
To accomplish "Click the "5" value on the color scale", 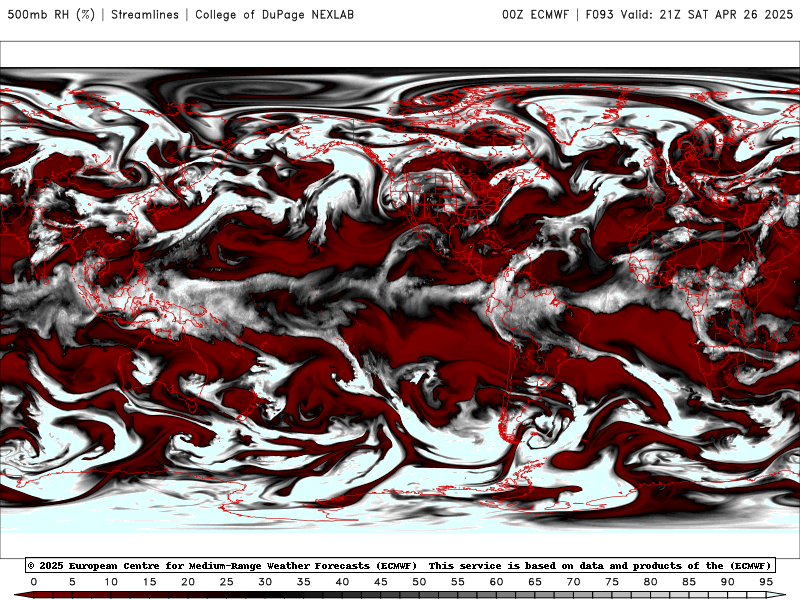I will point(72,582).
